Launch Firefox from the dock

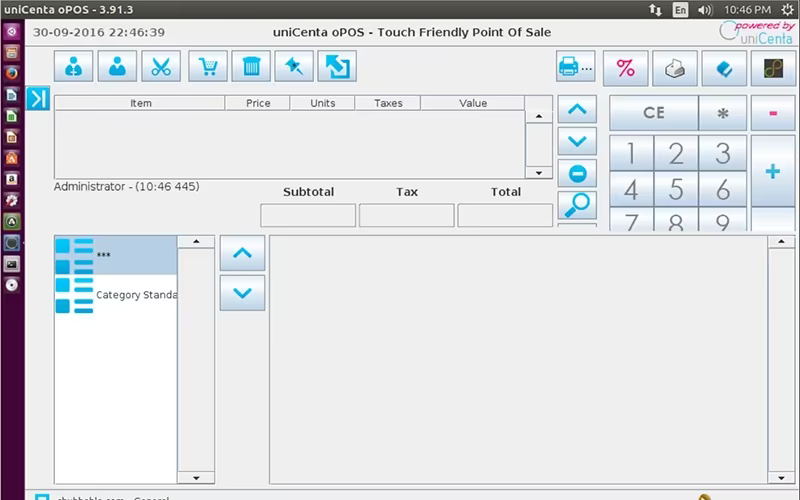point(12,73)
